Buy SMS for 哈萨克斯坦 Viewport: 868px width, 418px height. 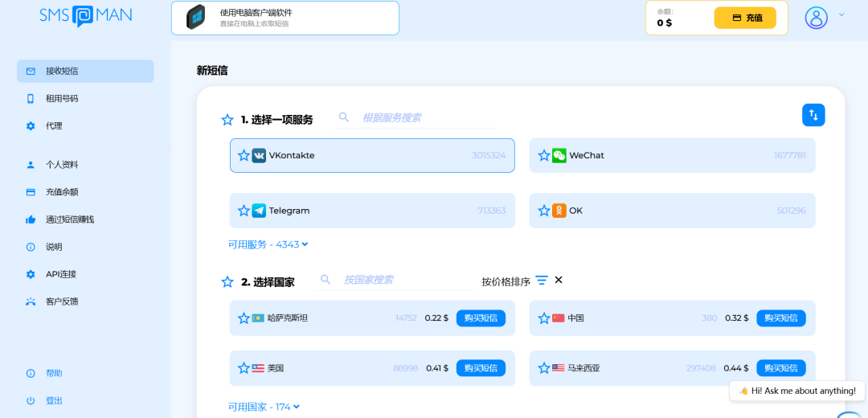(x=481, y=318)
